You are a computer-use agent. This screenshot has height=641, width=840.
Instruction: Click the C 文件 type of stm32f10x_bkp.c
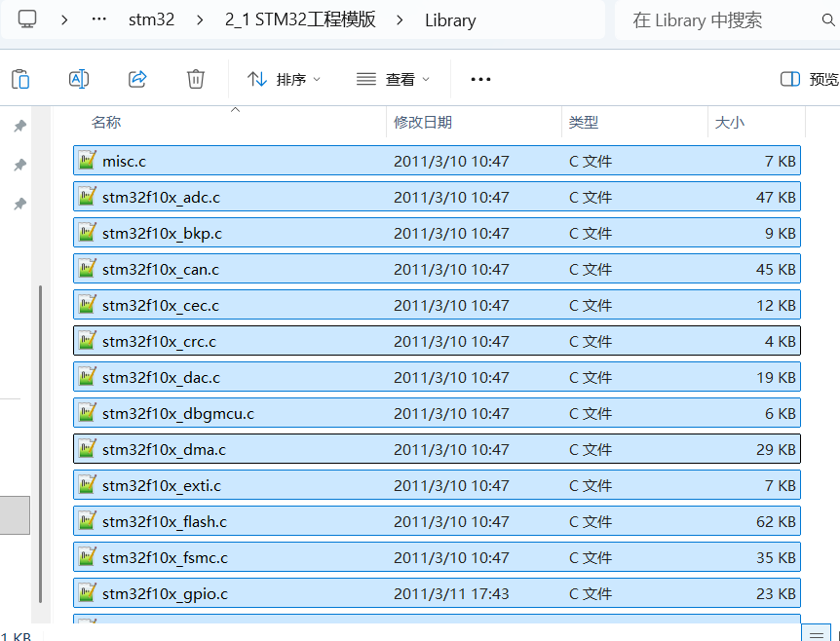(590, 233)
